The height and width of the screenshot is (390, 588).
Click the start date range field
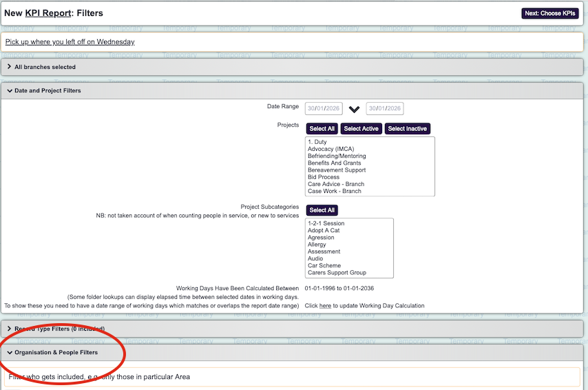pyautogui.click(x=324, y=109)
